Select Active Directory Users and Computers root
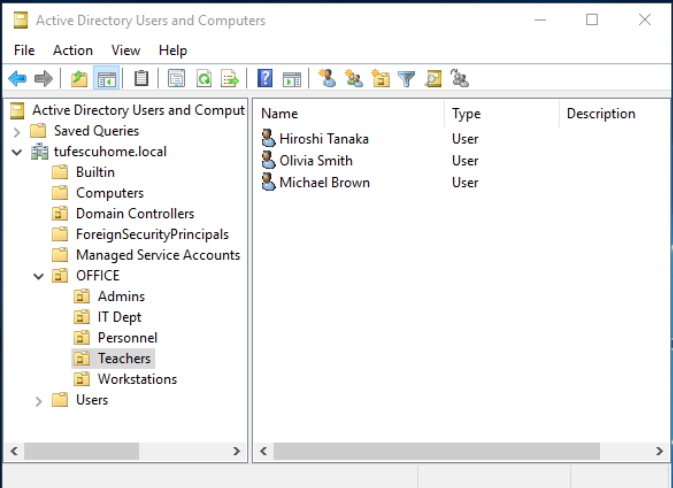The width and height of the screenshot is (673, 488). (x=138, y=110)
